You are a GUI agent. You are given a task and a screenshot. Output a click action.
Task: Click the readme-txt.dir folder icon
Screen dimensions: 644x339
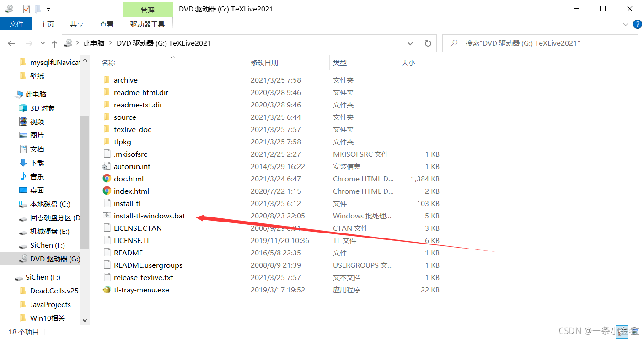click(x=107, y=105)
